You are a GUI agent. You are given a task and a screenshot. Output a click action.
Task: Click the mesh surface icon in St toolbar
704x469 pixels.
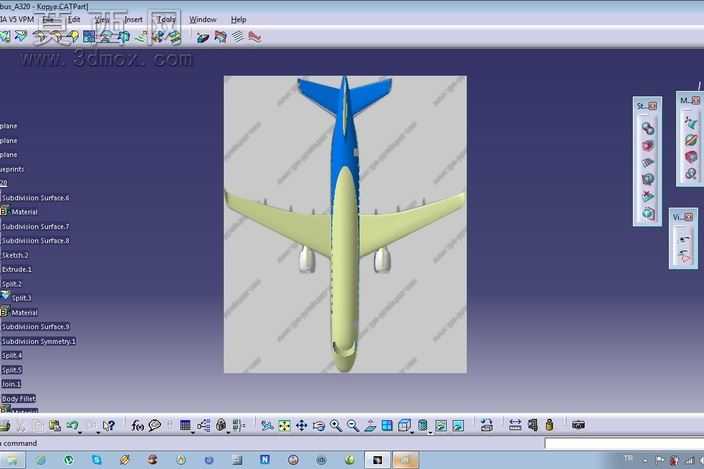pyautogui.click(x=647, y=162)
